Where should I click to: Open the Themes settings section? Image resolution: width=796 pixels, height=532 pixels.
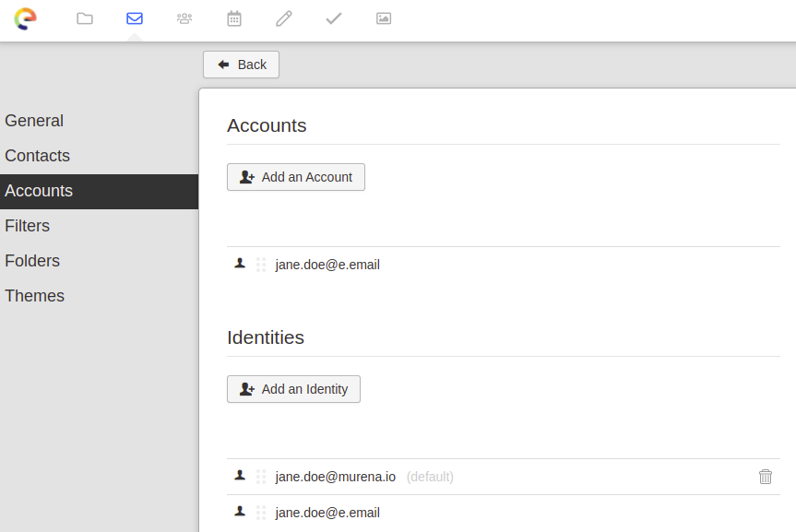click(x=34, y=295)
